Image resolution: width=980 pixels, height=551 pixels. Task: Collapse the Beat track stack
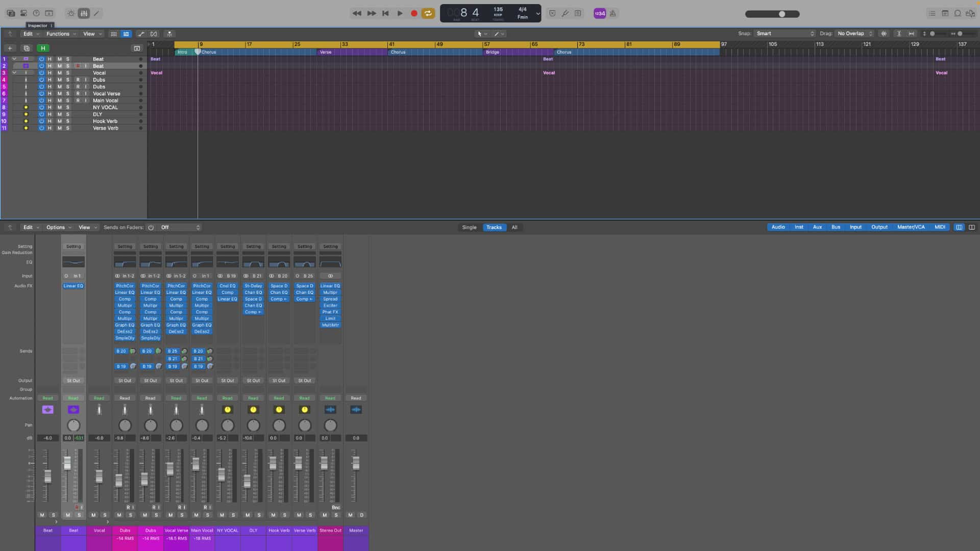pyautogui.click(x=14, y=59)
